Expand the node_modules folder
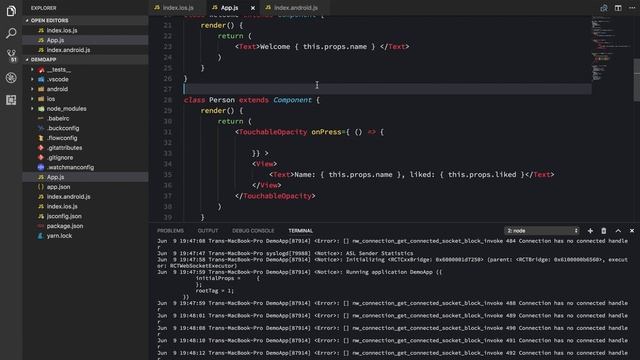This screenshot has width=640, height=360. coord(86,109)
